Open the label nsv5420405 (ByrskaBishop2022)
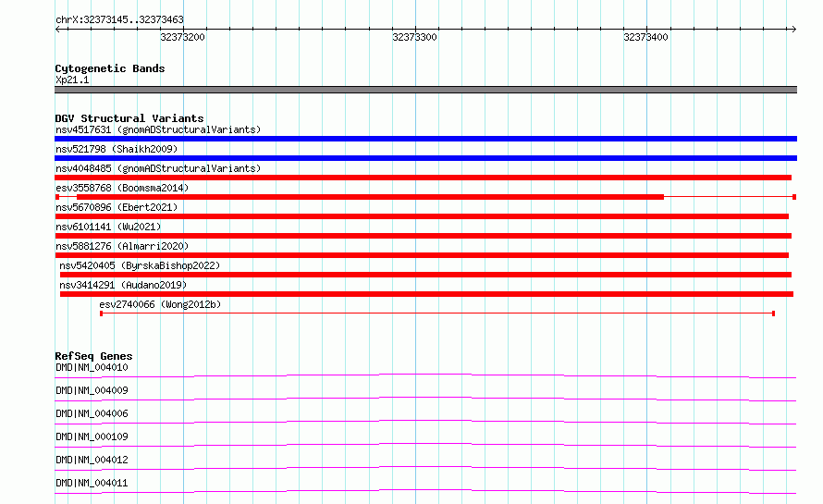 coord(140,265)
